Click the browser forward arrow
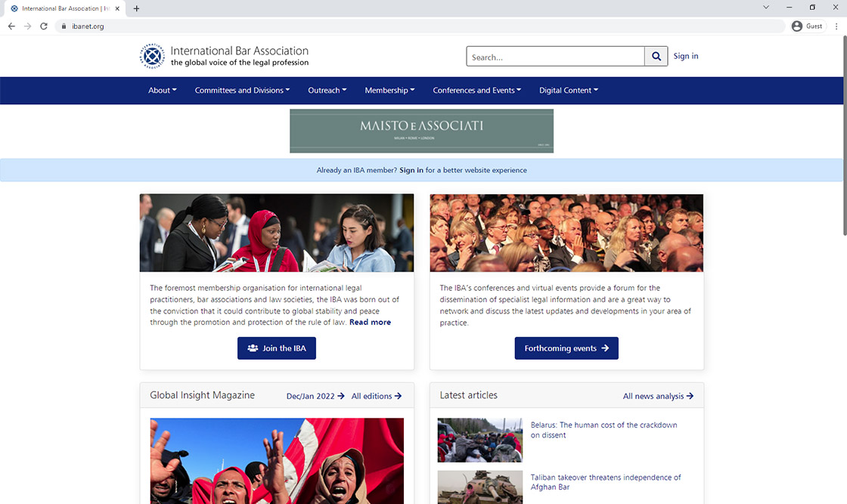 27,26
